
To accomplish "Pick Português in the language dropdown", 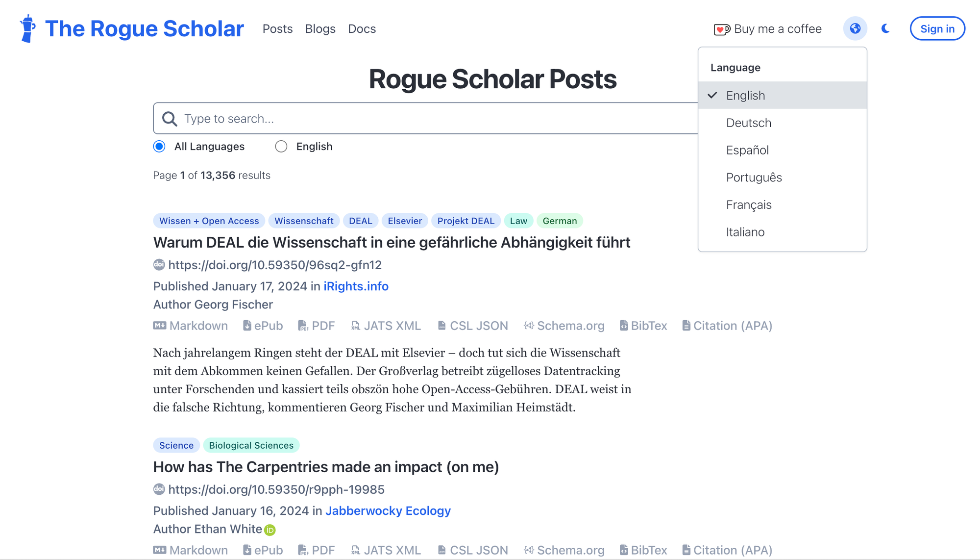I will click(x=754, y=178).
